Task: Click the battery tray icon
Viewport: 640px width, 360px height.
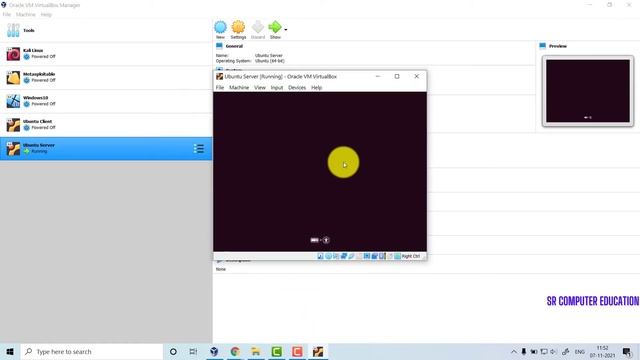Action: [x=533, y=351]
